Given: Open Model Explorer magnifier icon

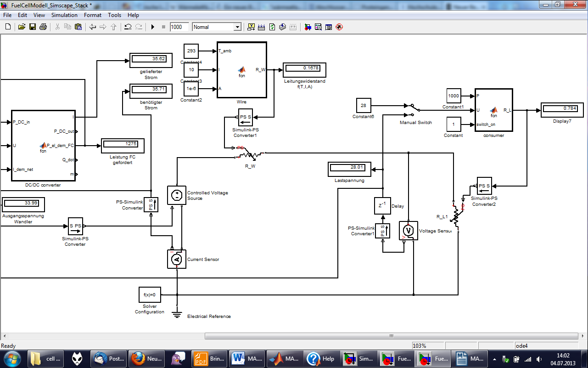Looking at the screenshot, I should tap(318, 27).
